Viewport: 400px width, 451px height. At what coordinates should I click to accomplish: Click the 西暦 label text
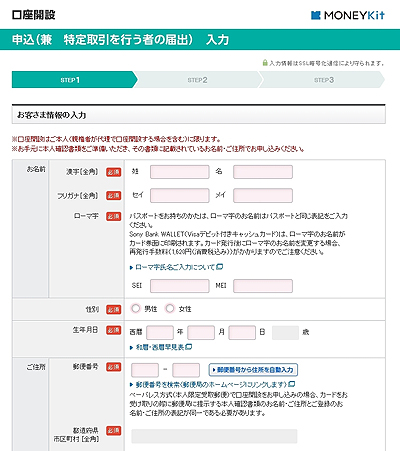[x=136, y=332]
